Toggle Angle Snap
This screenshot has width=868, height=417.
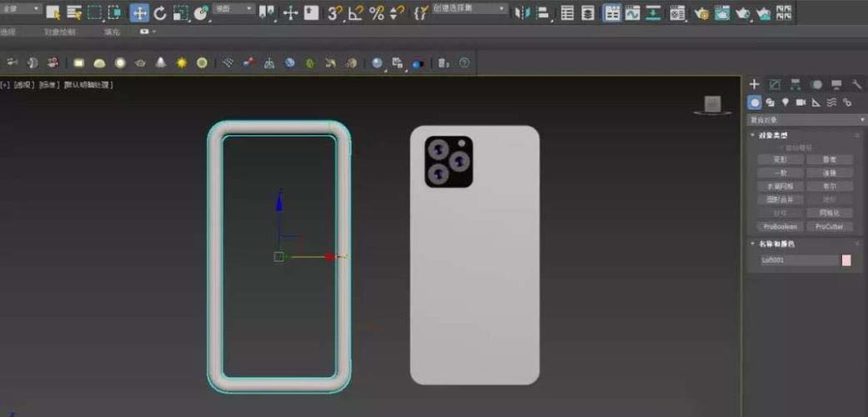(x=355, y=13)
